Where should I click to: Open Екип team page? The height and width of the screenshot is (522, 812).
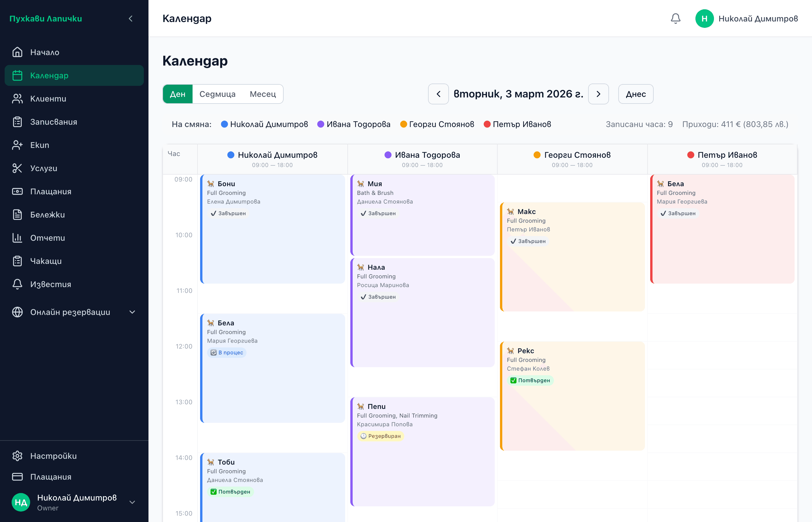[x=39, y=145]
